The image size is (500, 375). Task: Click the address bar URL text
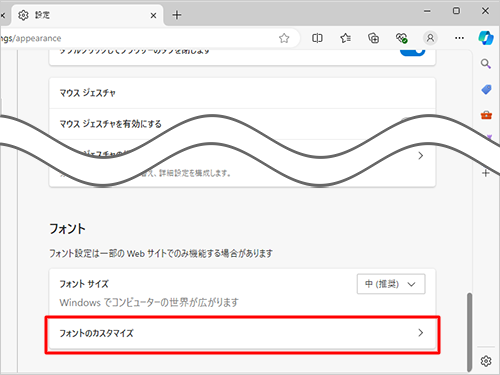[31, 38]
